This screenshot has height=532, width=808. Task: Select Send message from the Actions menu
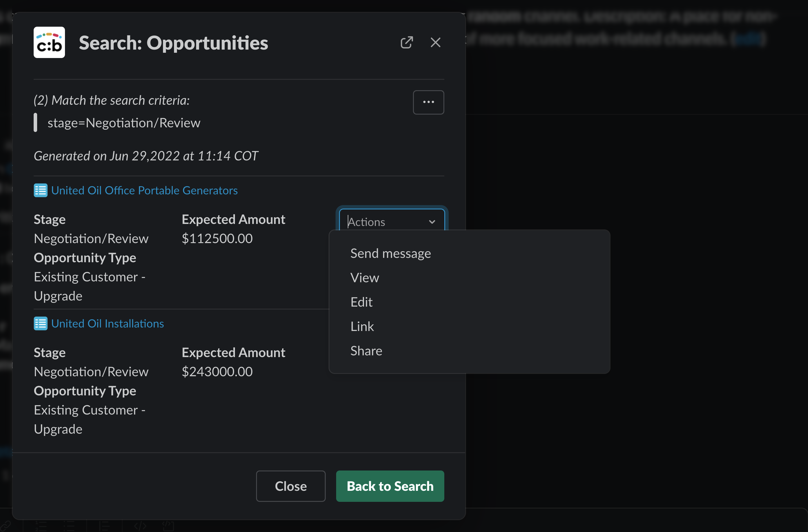click(x=390, y=253)
